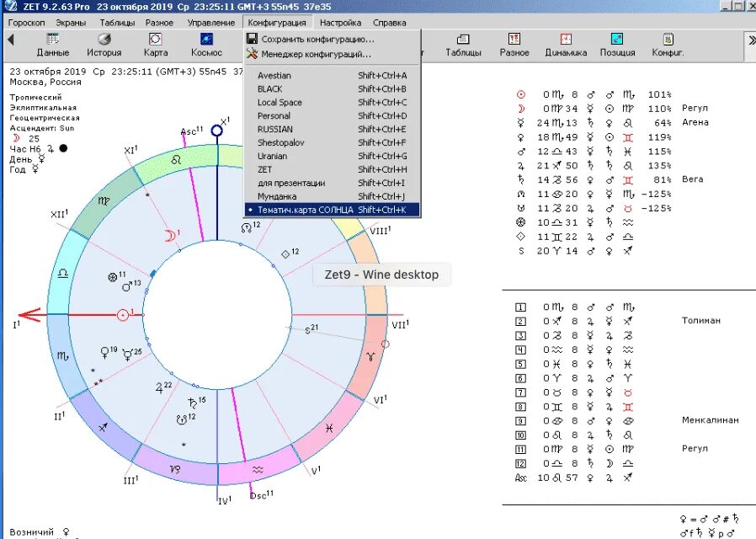
Task: Open the История toolbar icon
Action: point(104,45)
